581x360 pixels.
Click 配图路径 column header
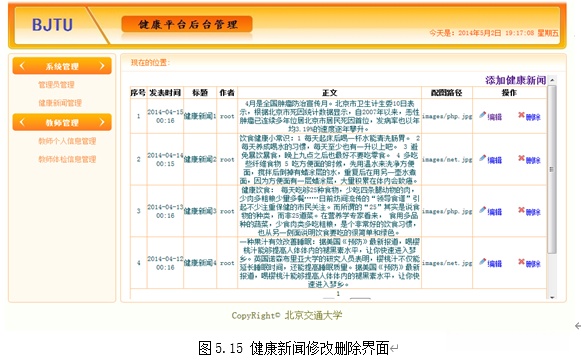coord(446,93)
